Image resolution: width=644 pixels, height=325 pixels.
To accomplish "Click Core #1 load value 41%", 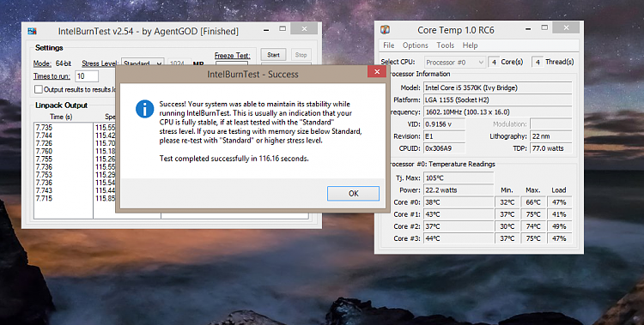I will click(559, 214).
